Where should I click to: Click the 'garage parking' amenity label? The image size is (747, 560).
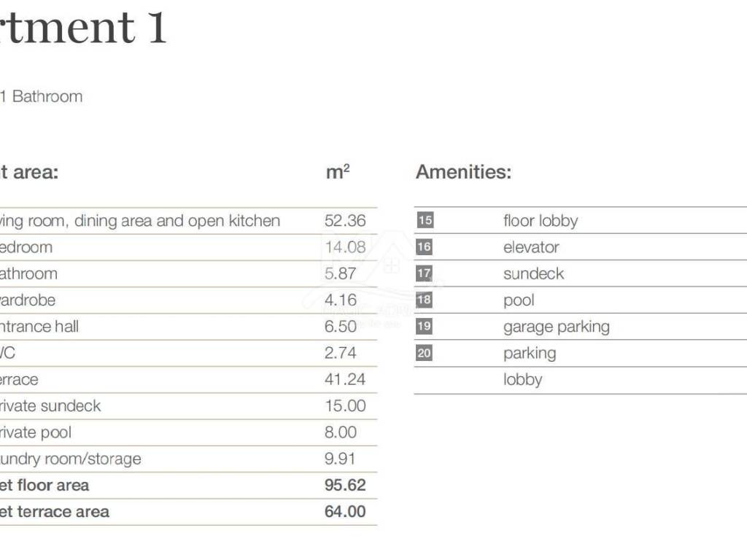tap(557, 327)
